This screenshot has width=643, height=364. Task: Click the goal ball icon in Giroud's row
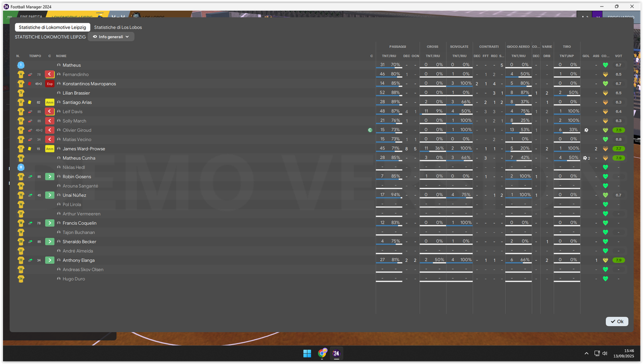click(x=586, y=130)
